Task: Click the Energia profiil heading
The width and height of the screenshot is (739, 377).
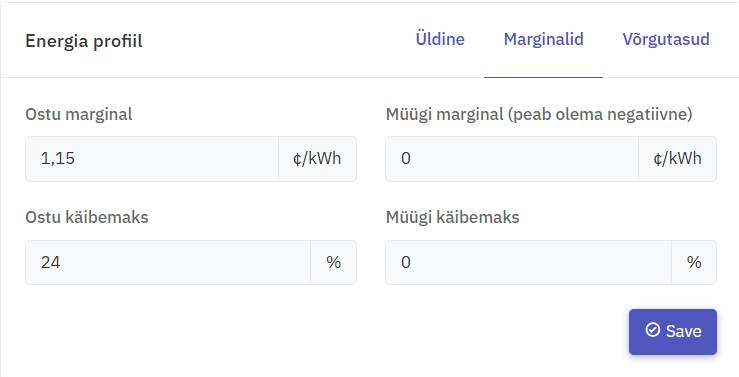Action: (x=83, y=41)
